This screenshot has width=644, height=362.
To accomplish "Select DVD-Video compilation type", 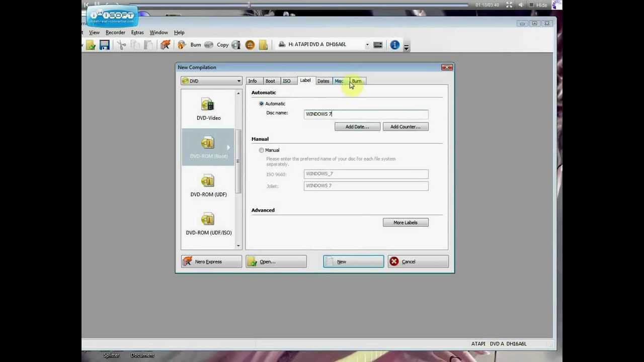I will tap(208, 110).
